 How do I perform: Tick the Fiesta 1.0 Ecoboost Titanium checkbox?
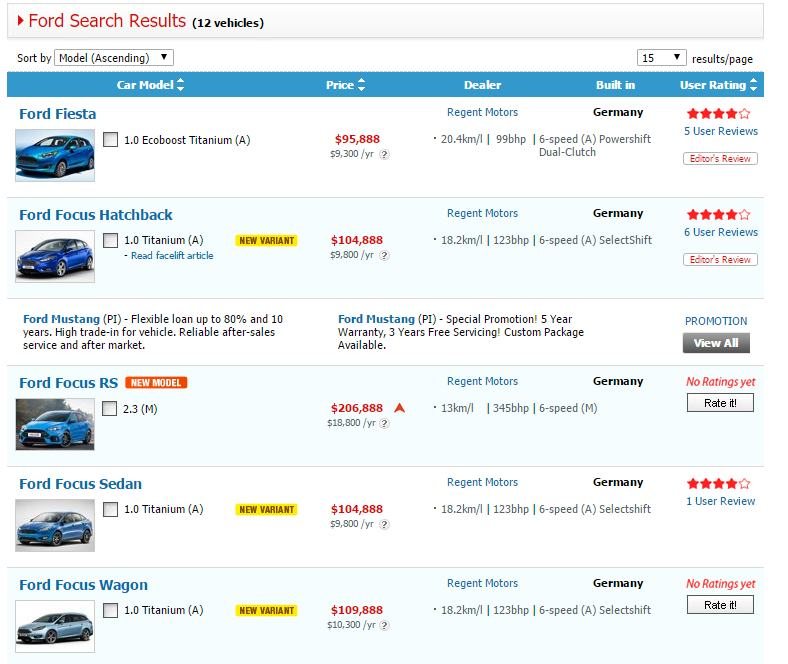[111, 139]
